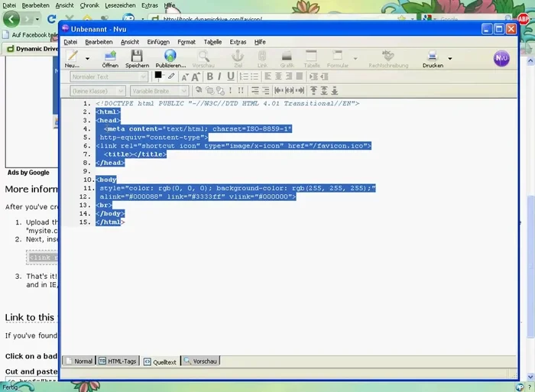Click the Formular toolbar icon

click(338, 59)
